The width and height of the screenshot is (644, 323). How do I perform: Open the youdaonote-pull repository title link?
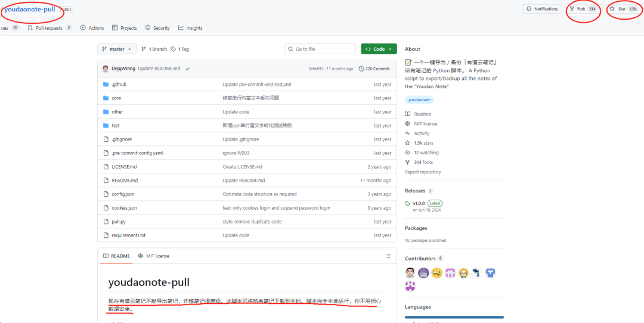coord(30,9)
